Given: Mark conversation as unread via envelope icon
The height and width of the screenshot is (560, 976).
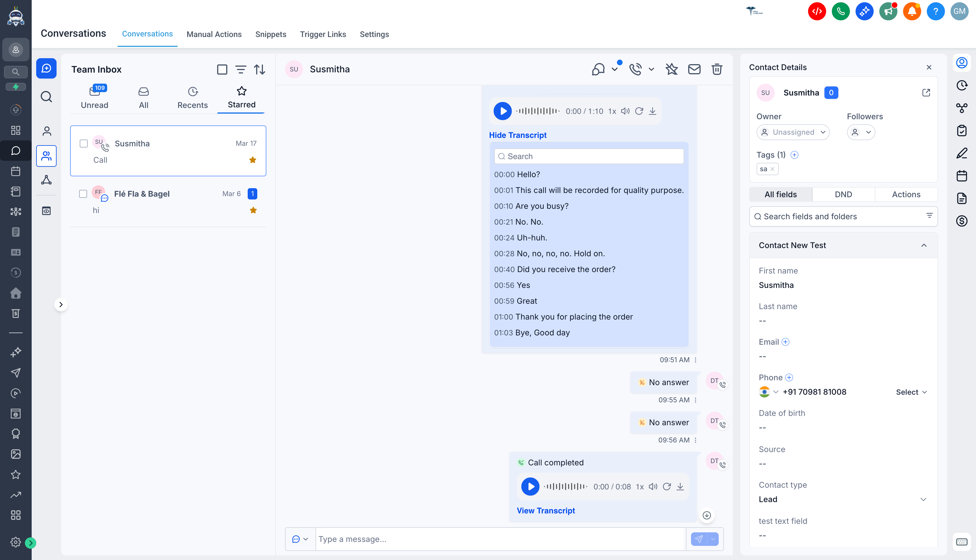Looking at the screenshot, I should tap(694, 69).
